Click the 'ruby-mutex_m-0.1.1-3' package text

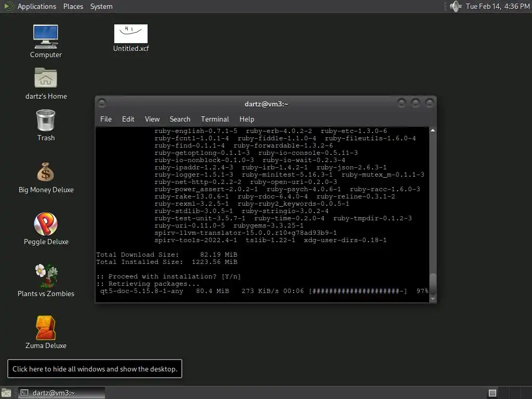pyautogui.click(x=383, y=175)
